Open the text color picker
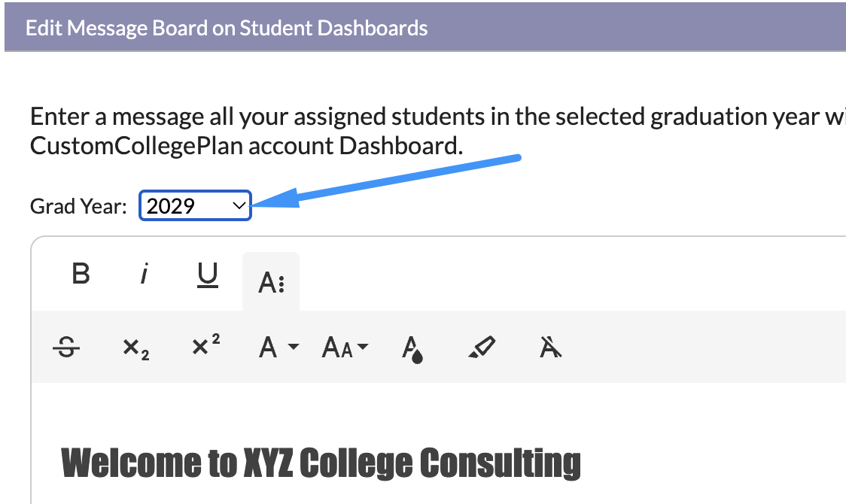846x504 pixels. [x=412, y=348]
